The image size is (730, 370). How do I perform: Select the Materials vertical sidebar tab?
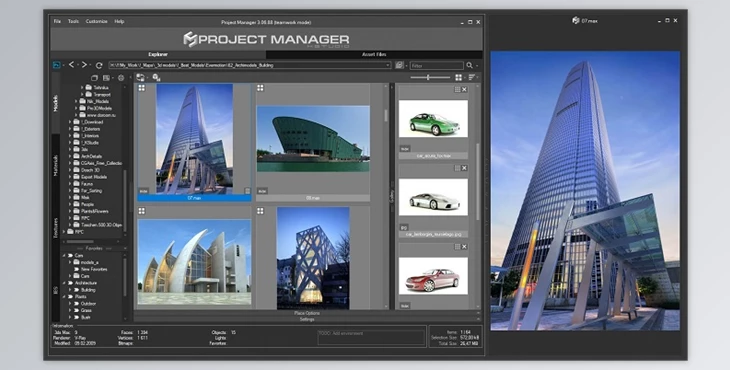(56, 165)
